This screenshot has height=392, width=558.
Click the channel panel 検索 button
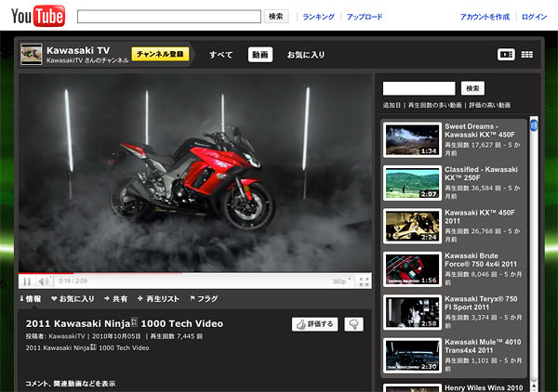(472, 88)
